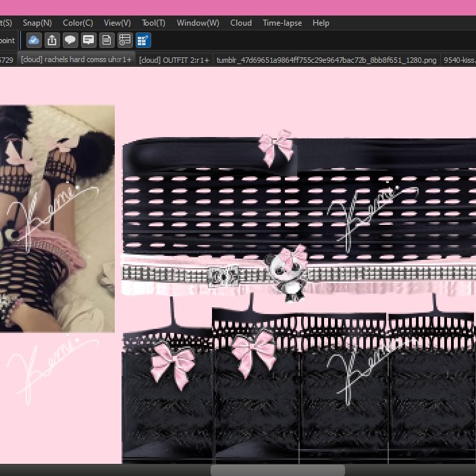
Task: Open the Window(W) menu
Action: click(x=198, y=23)
